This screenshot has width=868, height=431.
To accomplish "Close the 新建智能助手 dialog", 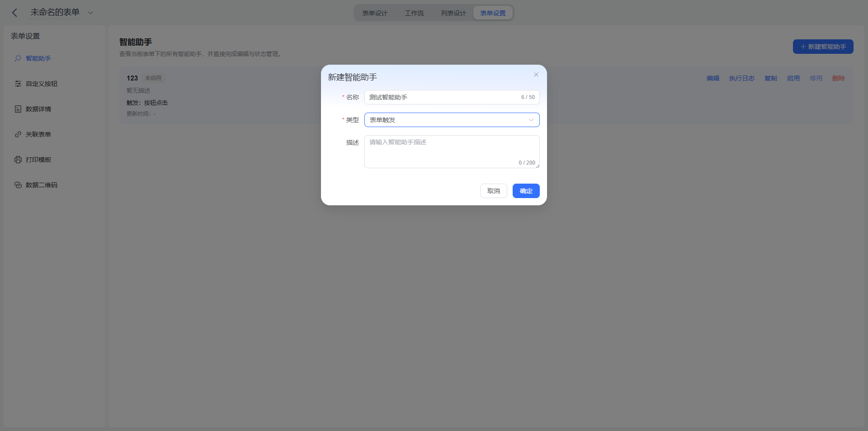I will 536,75.
